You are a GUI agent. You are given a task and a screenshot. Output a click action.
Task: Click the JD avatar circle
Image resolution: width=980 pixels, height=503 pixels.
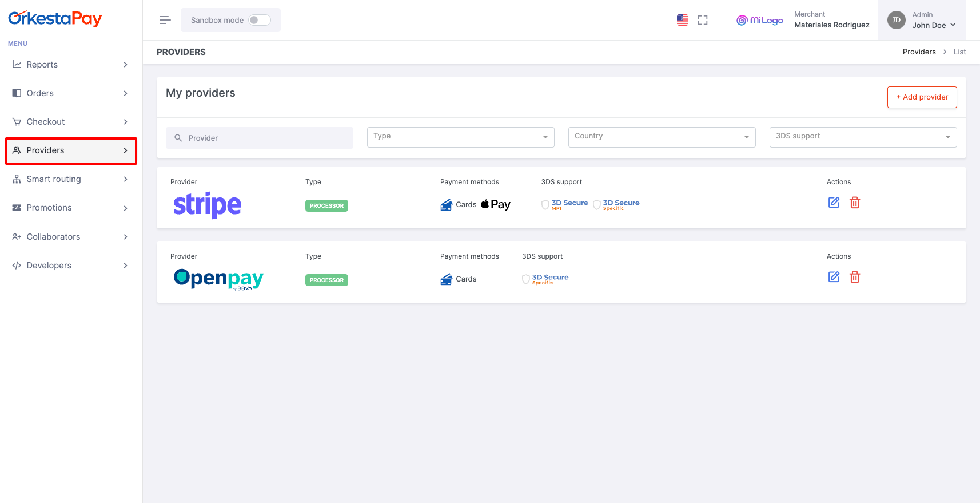click(897, 20)
